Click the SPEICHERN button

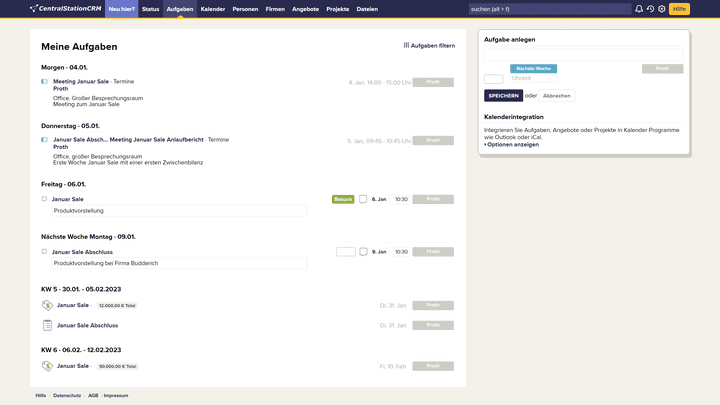tap(503, 96)
